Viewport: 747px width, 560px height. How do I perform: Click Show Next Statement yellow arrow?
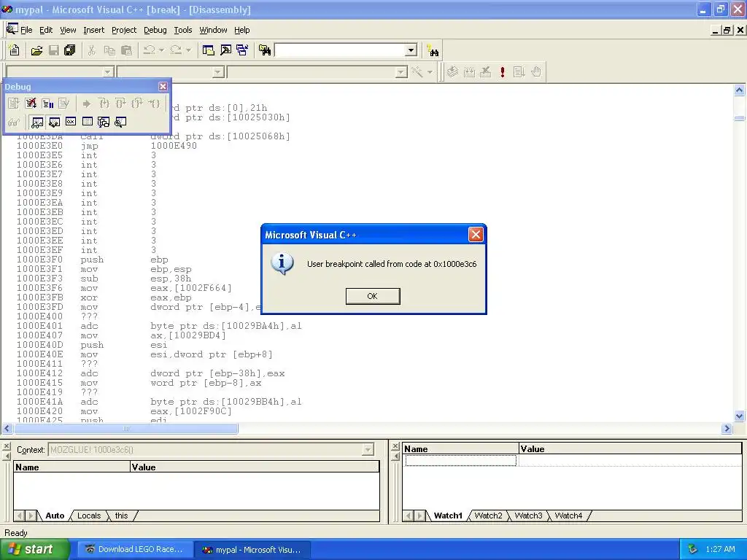[87, 104]
